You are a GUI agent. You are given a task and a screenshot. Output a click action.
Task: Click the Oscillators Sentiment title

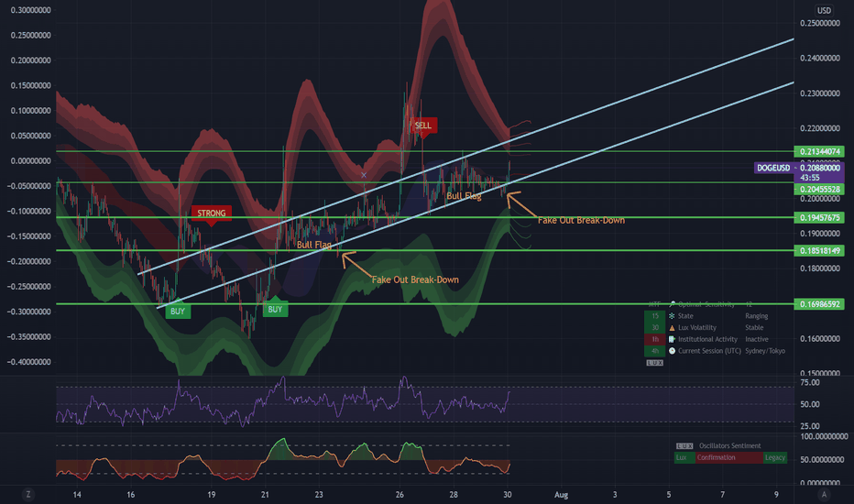[x=729, y=445]
